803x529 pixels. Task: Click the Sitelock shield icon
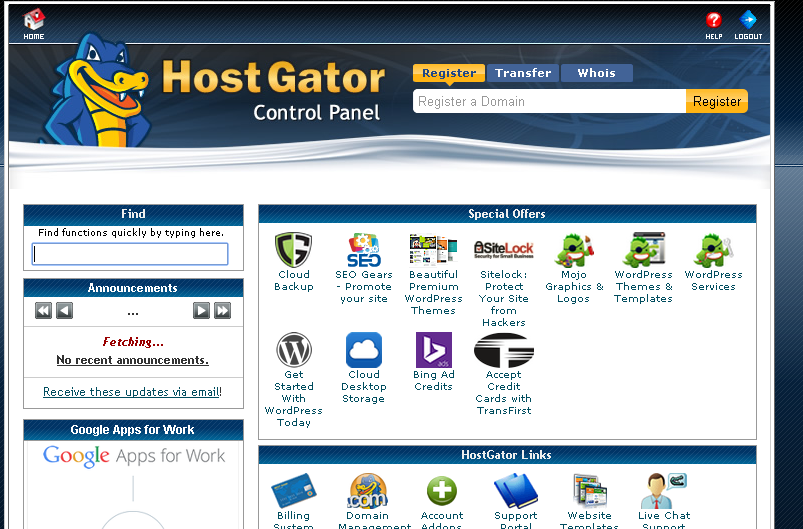click(503, 249)
